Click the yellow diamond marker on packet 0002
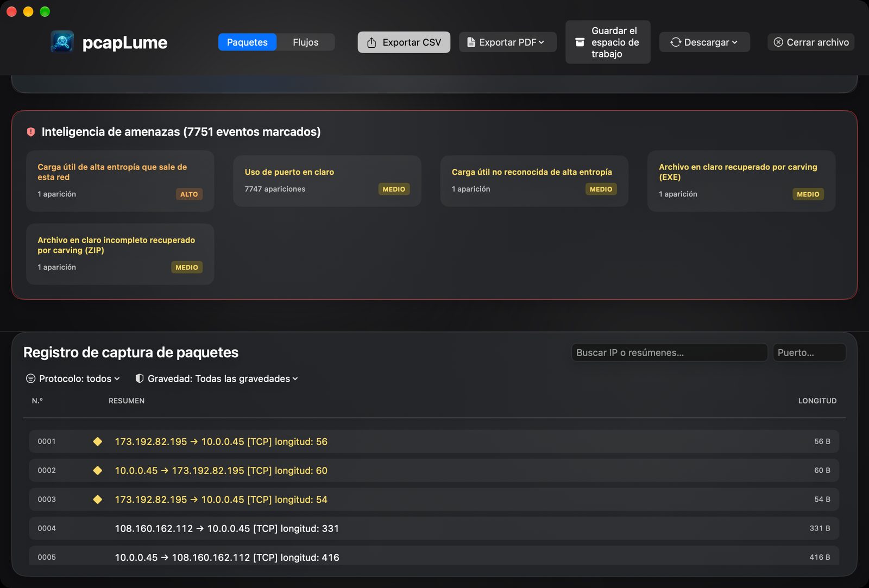869x588 pixels. tap(98, 470)
